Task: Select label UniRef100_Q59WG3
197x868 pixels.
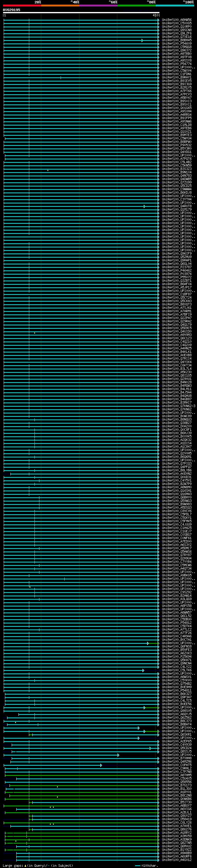Action: (177, 501)
